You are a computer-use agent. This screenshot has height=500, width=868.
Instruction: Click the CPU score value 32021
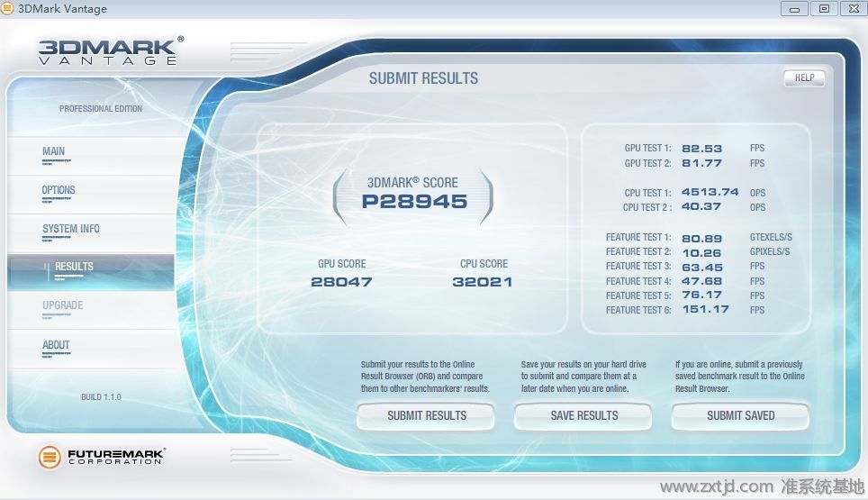pyautogui.click(x=484, y=282)
